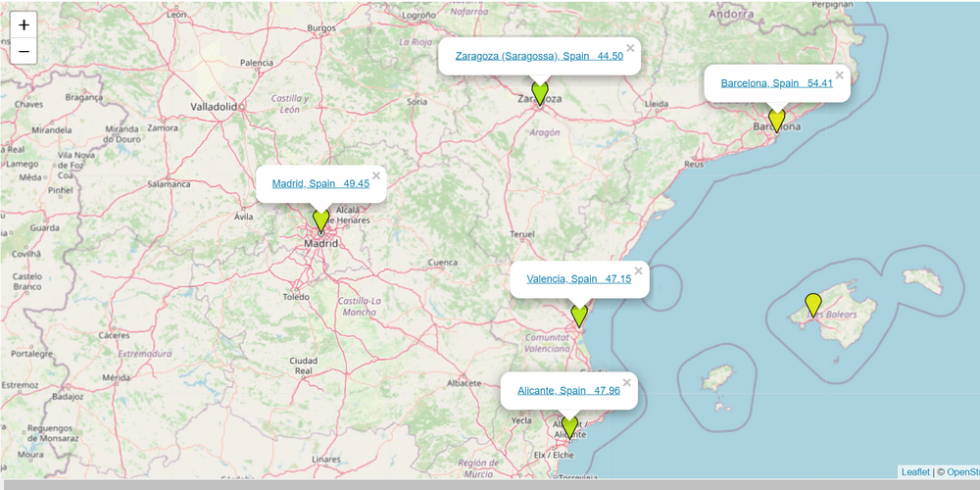Screen dimensions: 980x490
Task: Click the Yecla town label
Action: point(521,420)
